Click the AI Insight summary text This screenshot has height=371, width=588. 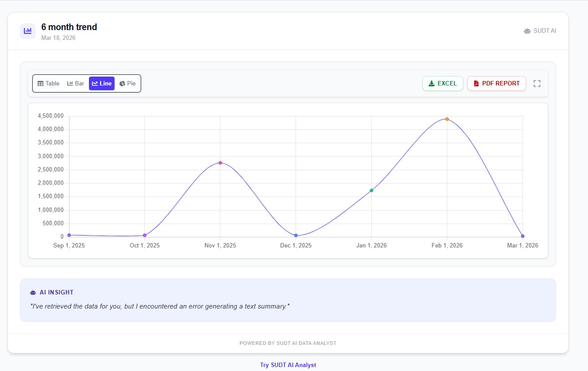(x=160, y=306)
